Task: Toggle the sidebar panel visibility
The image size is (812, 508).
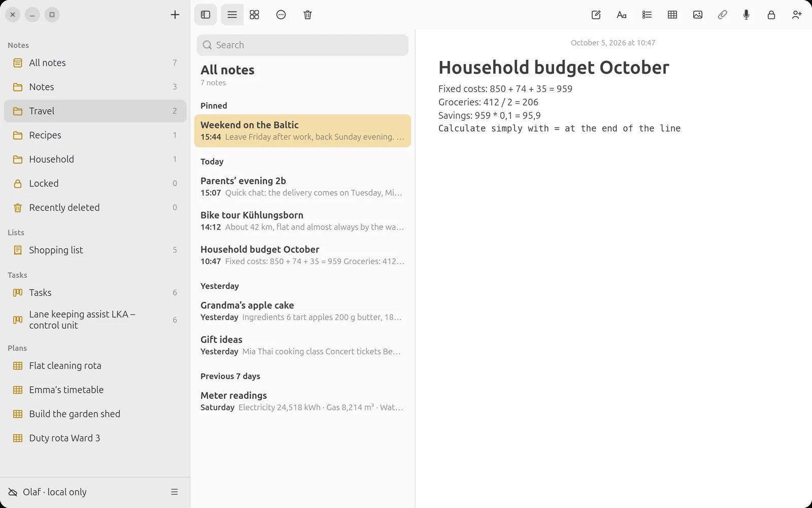Action: 206,15
